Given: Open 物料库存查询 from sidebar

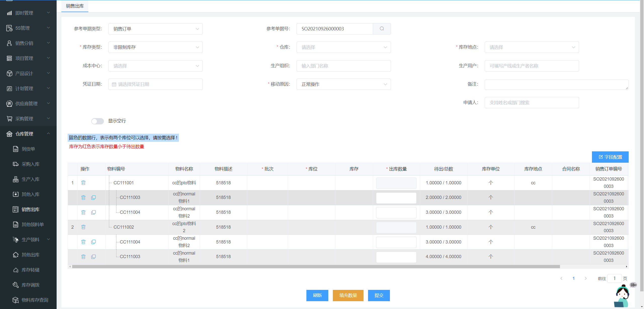Looking at the screenshot, I should pos(35,300).
